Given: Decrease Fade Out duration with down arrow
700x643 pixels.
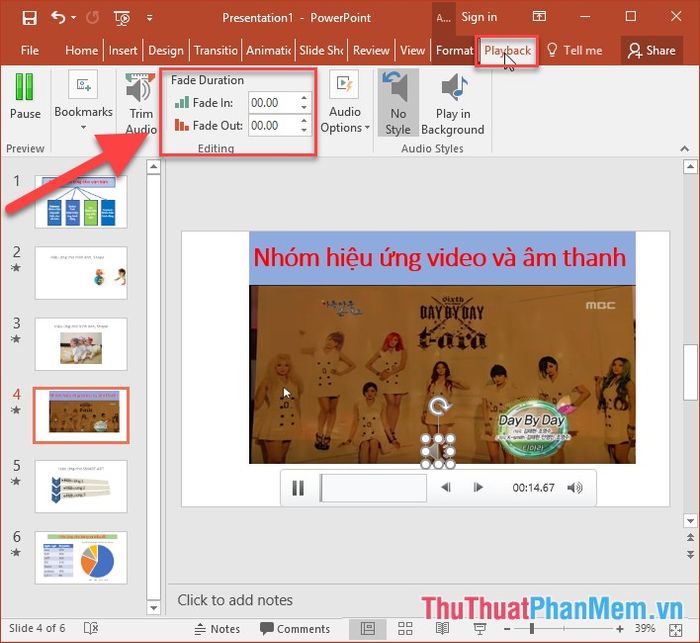Looking at the screenshot, I should [x=304, y=130].
